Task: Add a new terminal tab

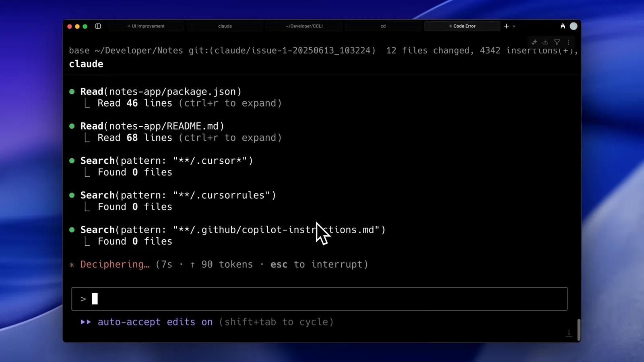Action: 506,26
